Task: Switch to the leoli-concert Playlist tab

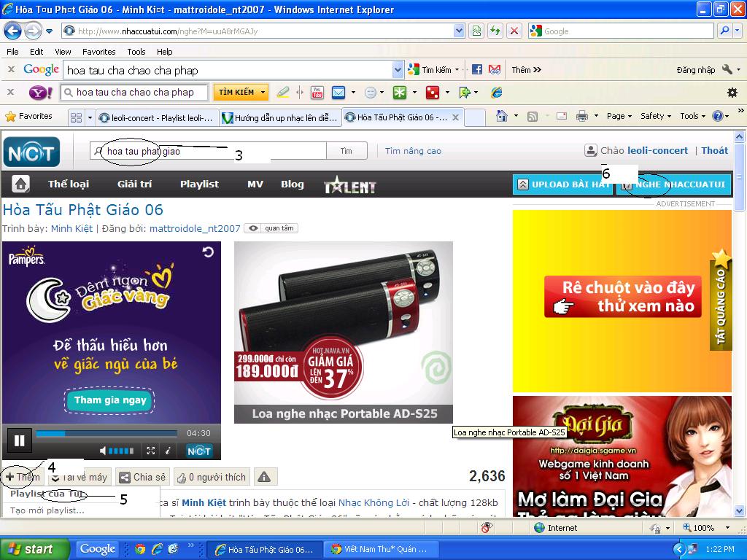Action: pos(158,117)
